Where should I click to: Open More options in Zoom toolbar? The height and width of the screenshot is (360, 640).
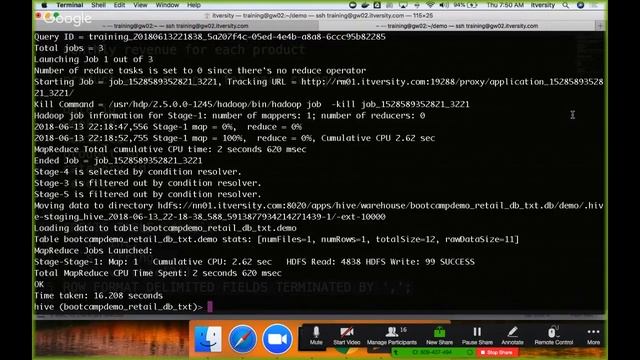[x=593, y=336]
